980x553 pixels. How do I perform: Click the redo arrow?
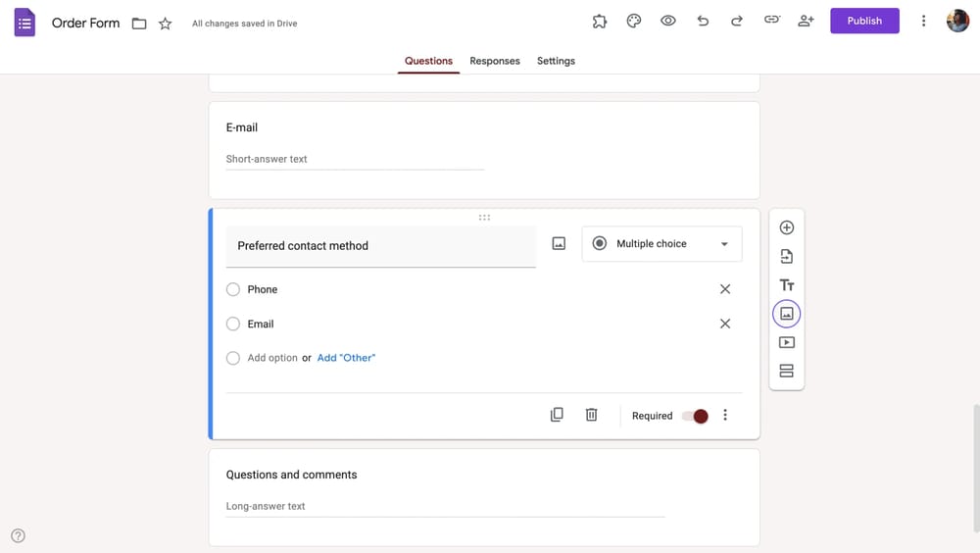(x=737, y=21)
